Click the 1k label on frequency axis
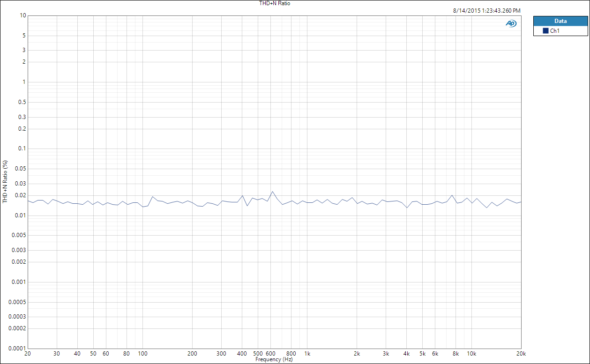Screen dimensions: 590x364 click(307, 354)
